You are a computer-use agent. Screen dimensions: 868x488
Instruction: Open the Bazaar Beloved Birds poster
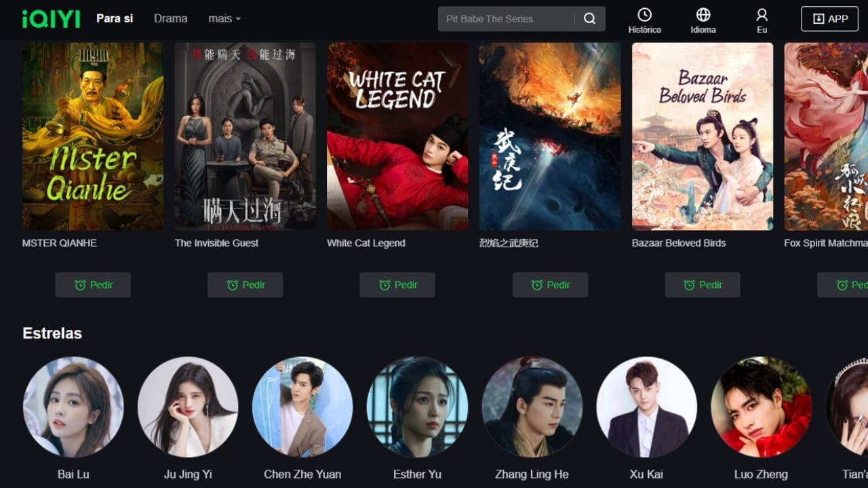click(703, 136)
